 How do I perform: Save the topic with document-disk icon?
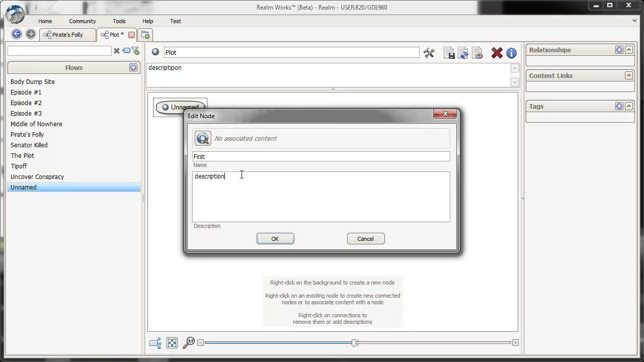(x=449, y=53)
